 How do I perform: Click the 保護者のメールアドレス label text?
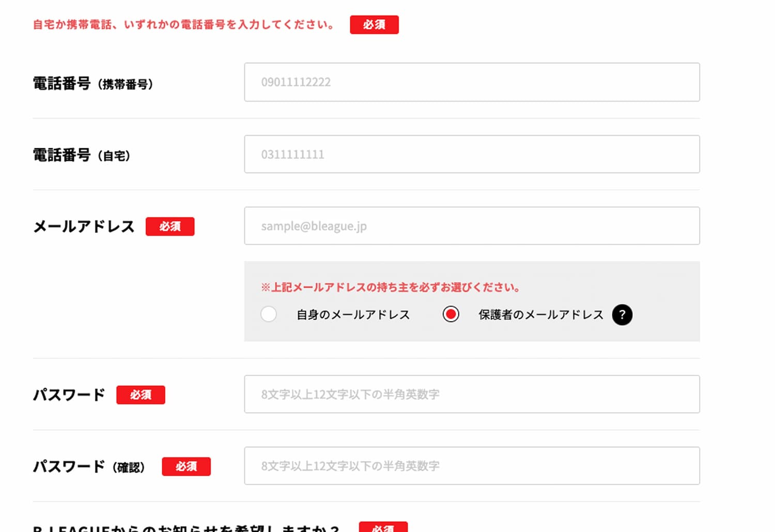pyautogui.click(x=541, y=315)
